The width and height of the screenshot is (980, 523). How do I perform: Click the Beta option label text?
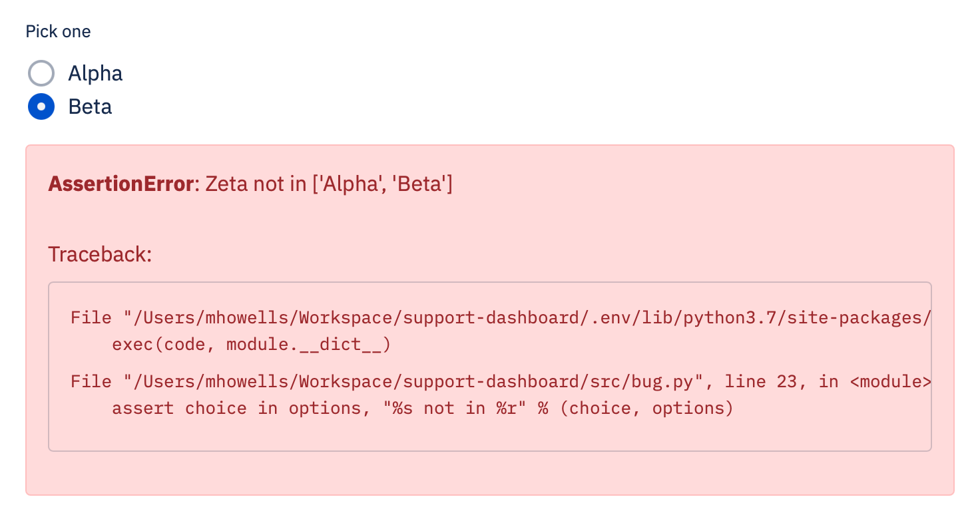click(89, 106)
